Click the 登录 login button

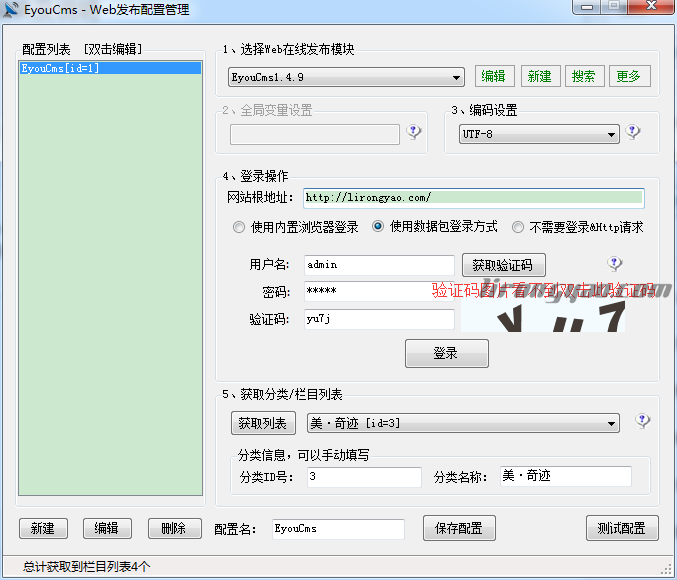coord(446,353)
